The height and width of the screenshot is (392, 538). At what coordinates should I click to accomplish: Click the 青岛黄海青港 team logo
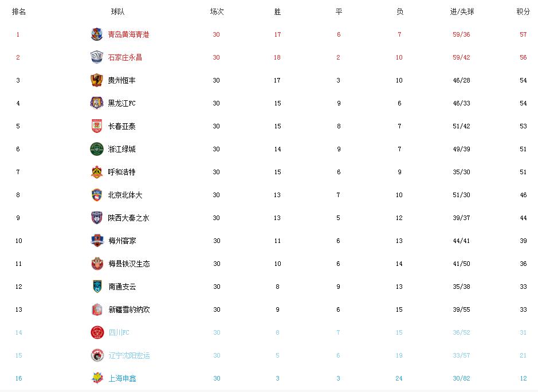[97, 34]
